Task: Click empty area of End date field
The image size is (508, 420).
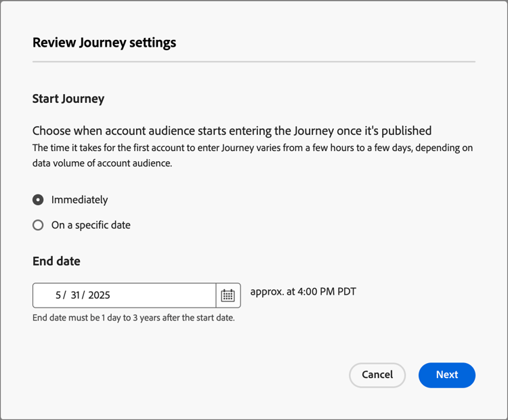Action: pos(163,295)
